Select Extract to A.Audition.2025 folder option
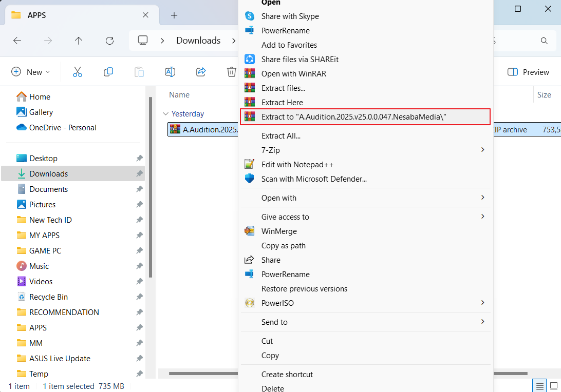Viewport: 561px width, 392px height. click(353, 117)
